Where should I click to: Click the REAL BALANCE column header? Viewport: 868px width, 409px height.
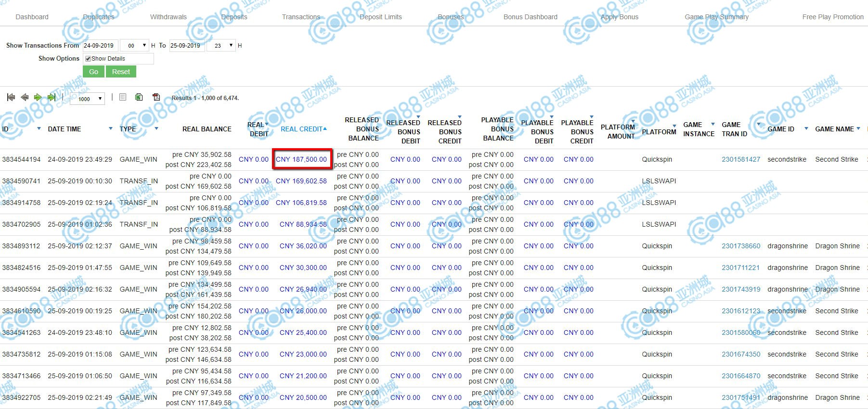207,129
